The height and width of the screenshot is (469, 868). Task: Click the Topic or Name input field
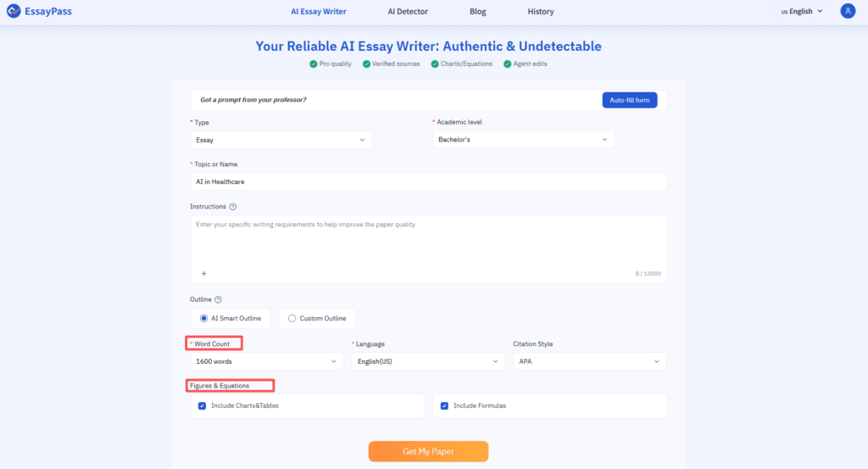[x=428, y=181]
